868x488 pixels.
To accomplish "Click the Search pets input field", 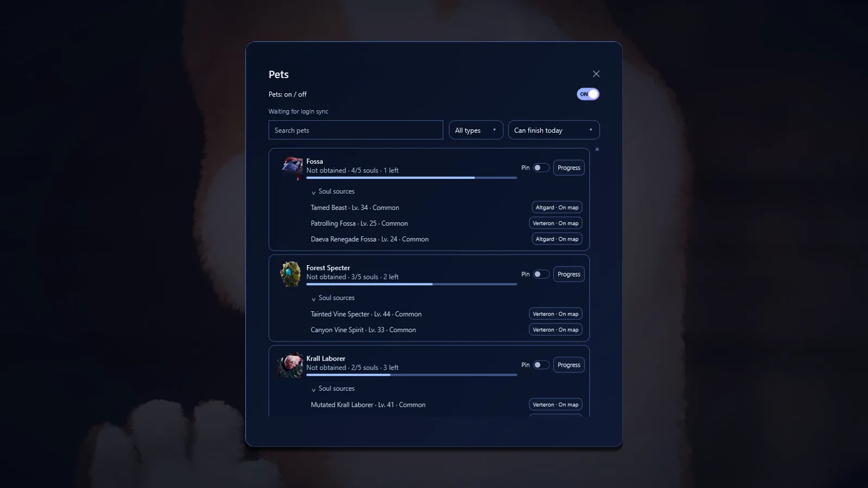I will 356,130.
